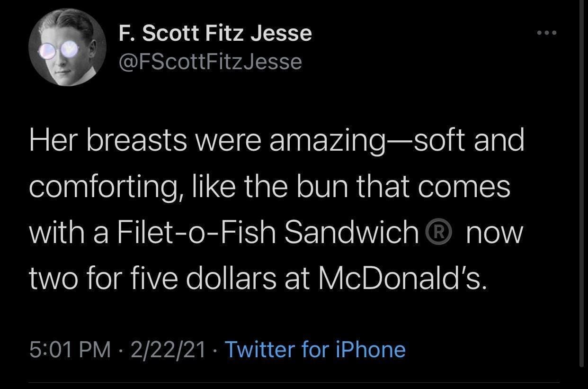The height and width of the screenshot is (389, 588).
Task: Click the Twitter for iPhone source link
Action: click(x=315, y=350)
